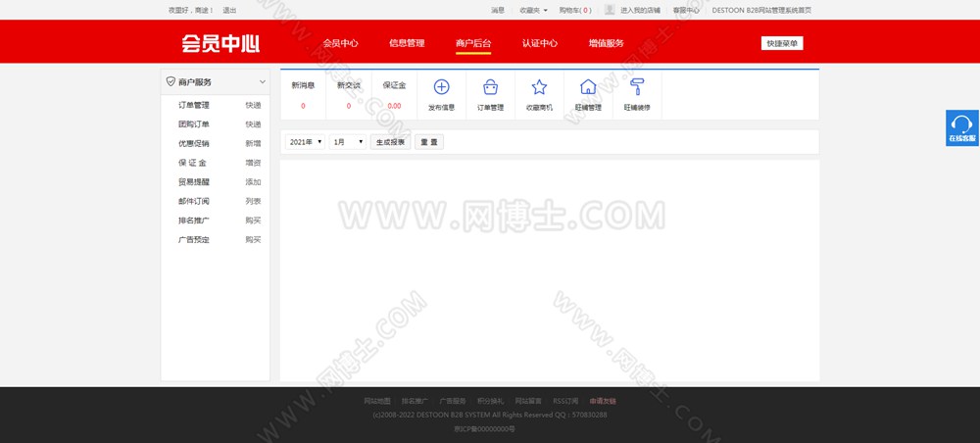Collapse the 商户服务 sidebar section chevron
Viewport: 980px width, 443px height.
pyautogui.click(x=263, y=82)
